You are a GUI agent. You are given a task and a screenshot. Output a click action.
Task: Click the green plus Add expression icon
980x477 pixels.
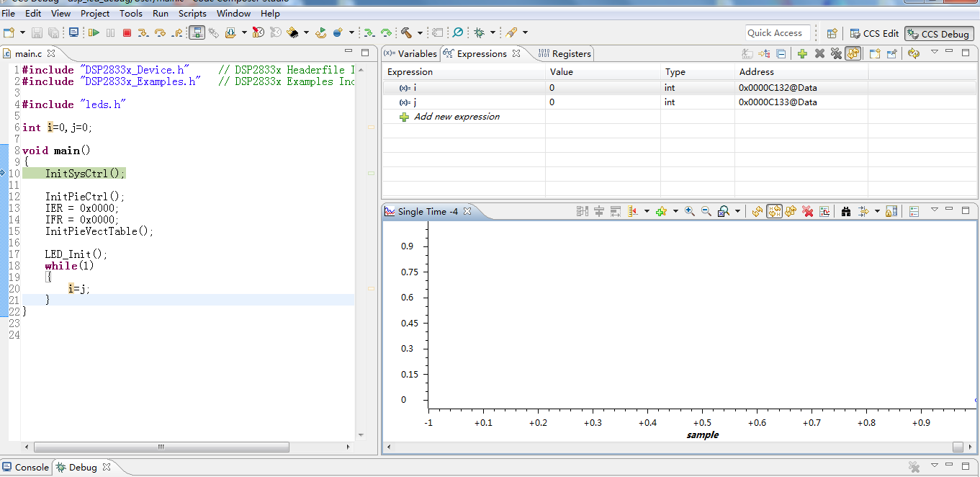801,53
